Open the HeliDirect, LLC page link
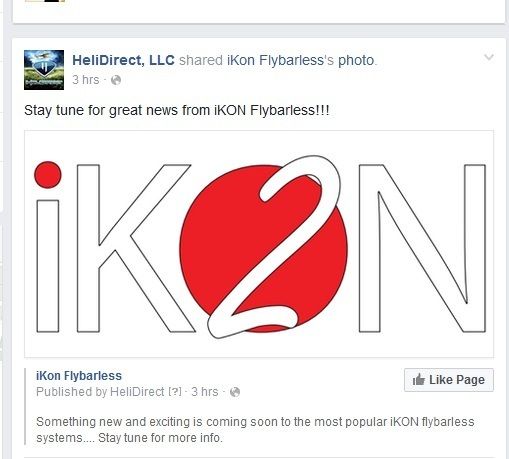 pos(123,60)
